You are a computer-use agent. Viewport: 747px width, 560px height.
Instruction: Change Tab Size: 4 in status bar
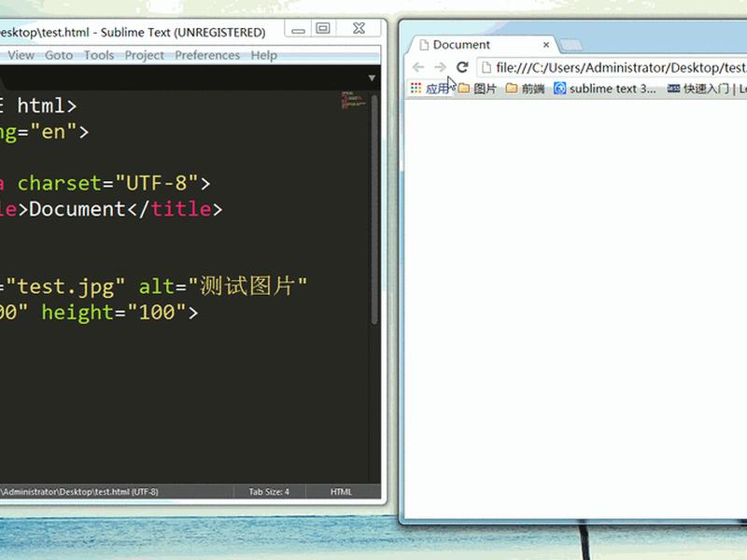[269, 492]
